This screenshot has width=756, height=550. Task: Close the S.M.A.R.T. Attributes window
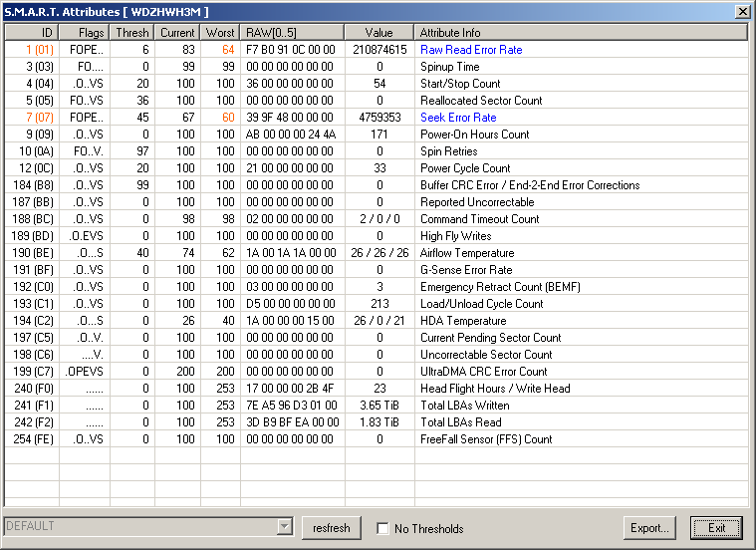click(742, 11)
